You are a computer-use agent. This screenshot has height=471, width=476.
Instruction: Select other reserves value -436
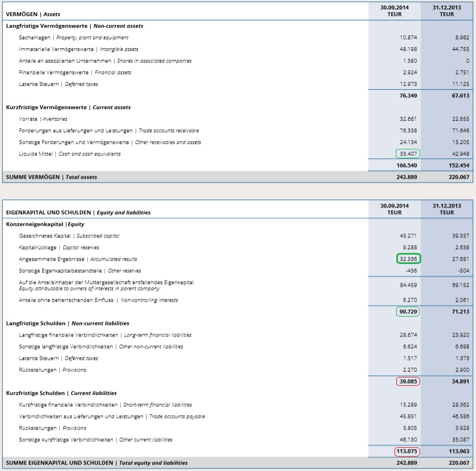tap(411, 271)
